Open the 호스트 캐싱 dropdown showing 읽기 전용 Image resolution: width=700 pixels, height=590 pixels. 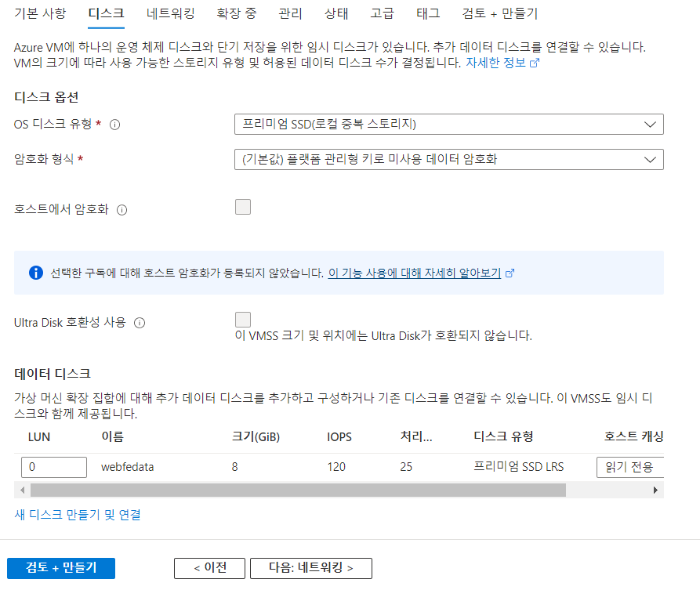tap(630, 467)
